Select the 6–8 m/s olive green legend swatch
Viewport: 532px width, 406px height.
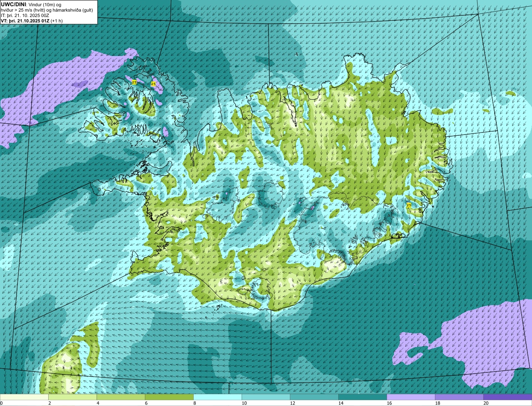[169, 397]
